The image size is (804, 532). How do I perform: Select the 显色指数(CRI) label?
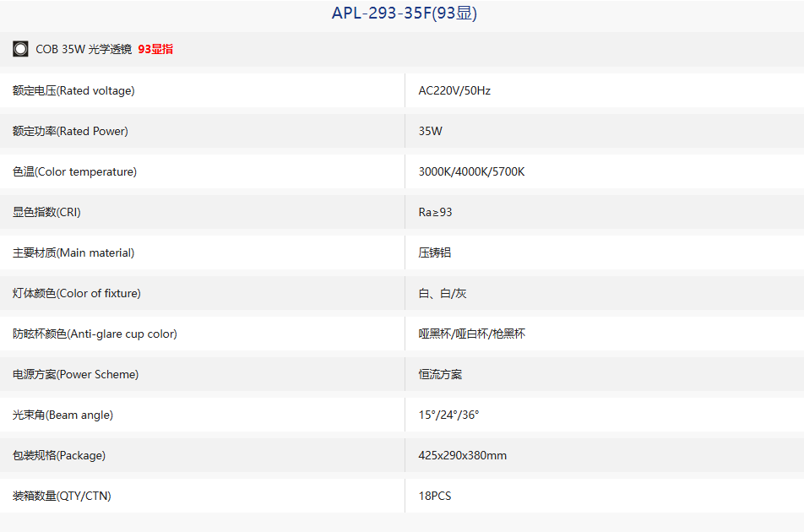[x=46, y=212]
